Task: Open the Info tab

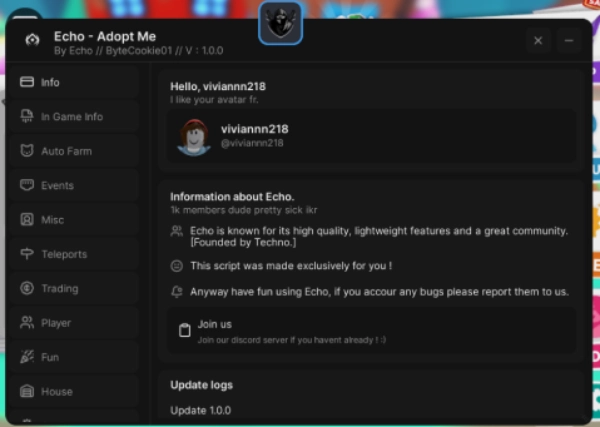Action: (x=74, y=82)
